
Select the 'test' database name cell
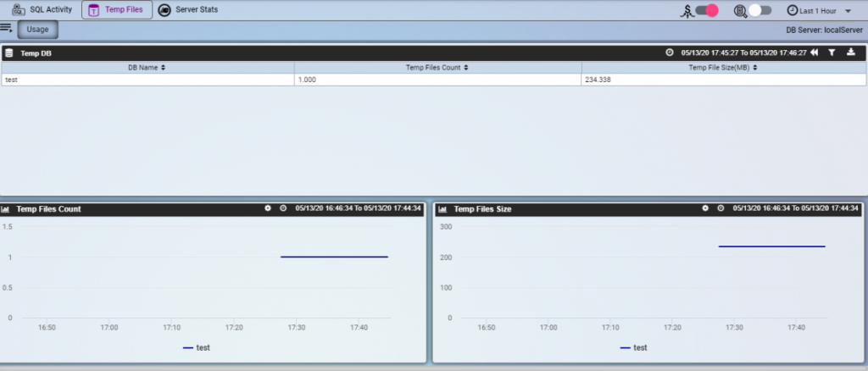(x=147, y=80)
